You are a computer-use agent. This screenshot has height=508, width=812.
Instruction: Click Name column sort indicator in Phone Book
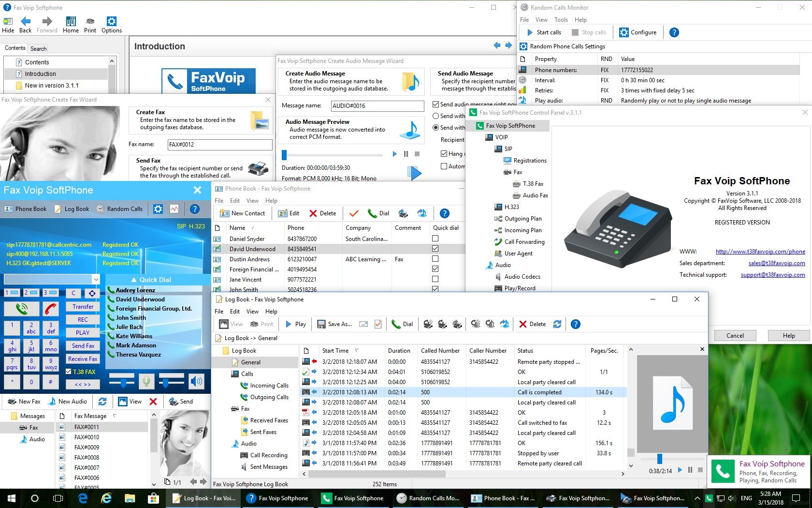(x=253, y=227)
